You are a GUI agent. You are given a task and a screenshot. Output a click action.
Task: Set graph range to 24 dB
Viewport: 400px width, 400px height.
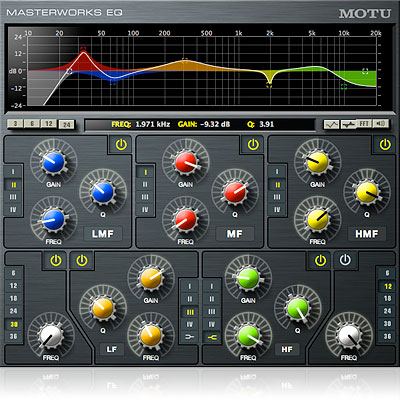coord(67,125)
